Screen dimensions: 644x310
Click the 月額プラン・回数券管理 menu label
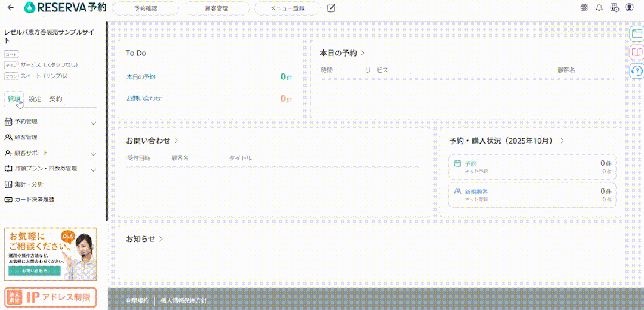point(45,169)
